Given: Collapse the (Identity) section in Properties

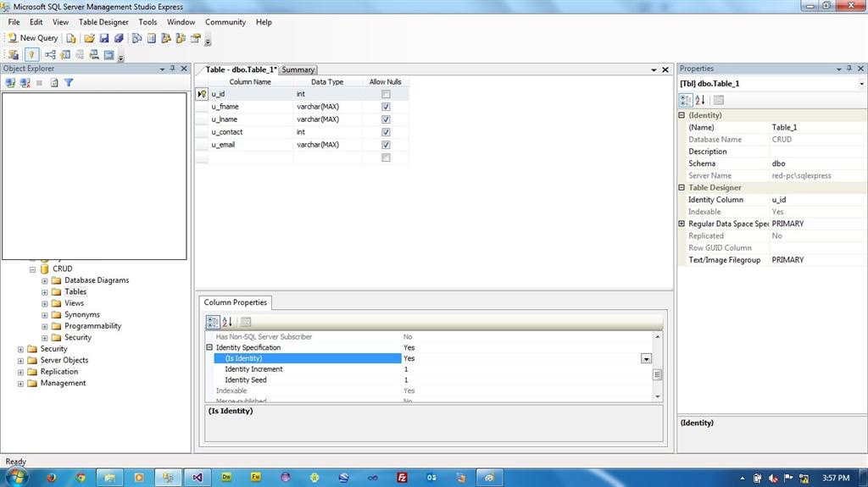Looking at the screenshot, I should tap(682, 115).
